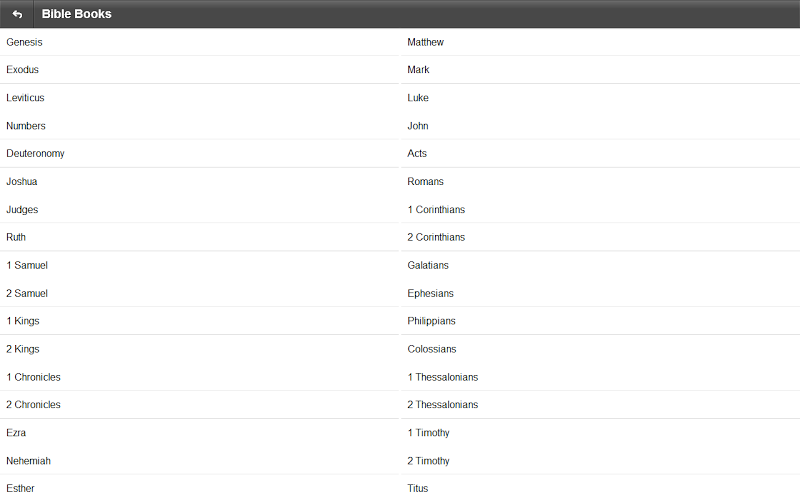Open the book of Genesis
The width and height of the screenshot is (800, 500).
24,42
